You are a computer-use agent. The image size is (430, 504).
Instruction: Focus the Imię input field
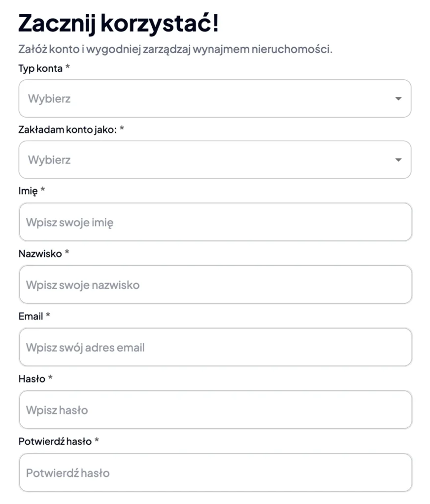[x=215, y=222]
